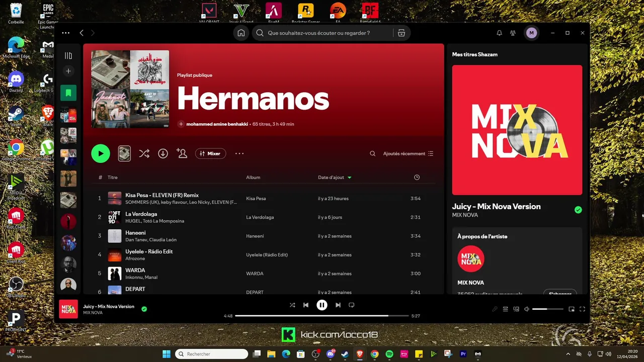Open the Mes titres Shazam header
This screenshot has height=362, width=644.
(475, 54)
